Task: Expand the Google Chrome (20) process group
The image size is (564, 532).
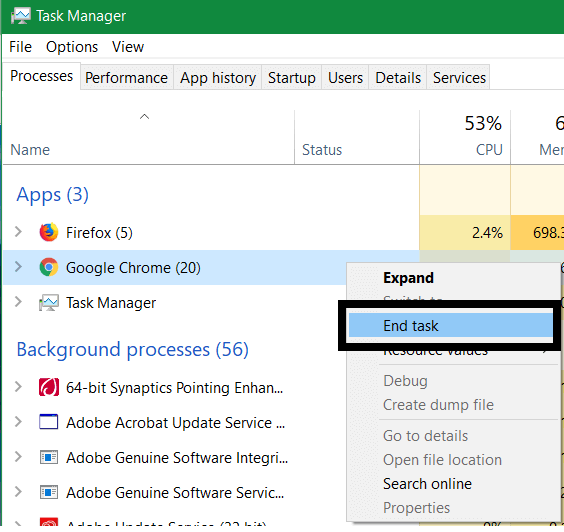Action: (18, 267)
